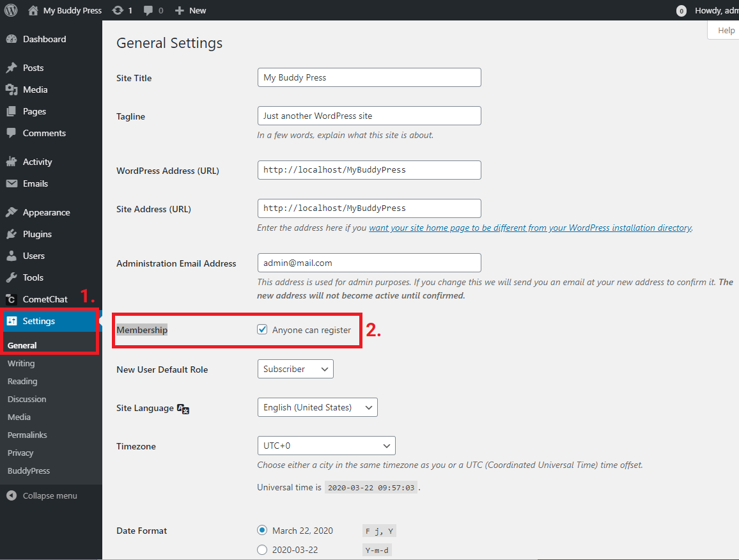
Task: Click the Site Address URL field
Action: pos(369,208)
